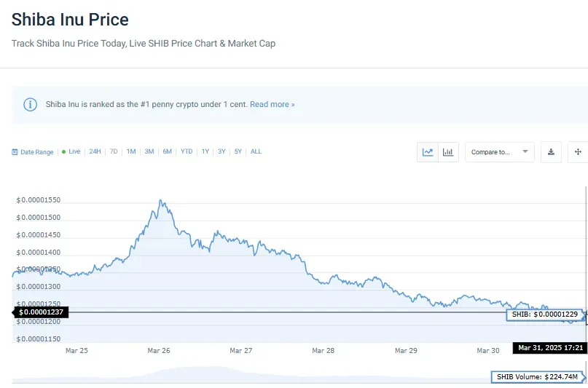Click the $0.00001500 y-axis label
The image size is (588, 388).
[38, 218]
